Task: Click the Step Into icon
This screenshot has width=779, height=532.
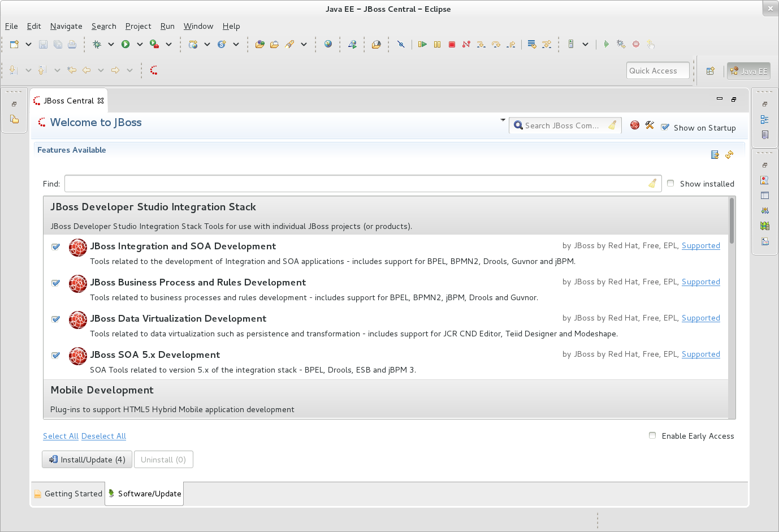Action: click(481, 44)
